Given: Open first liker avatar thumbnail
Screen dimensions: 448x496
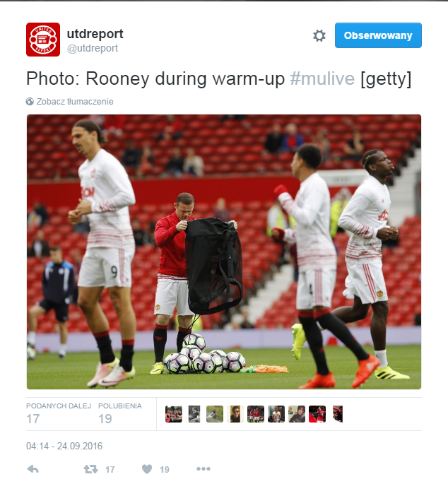Looking at the screenshot, I should tap(174, 414).
